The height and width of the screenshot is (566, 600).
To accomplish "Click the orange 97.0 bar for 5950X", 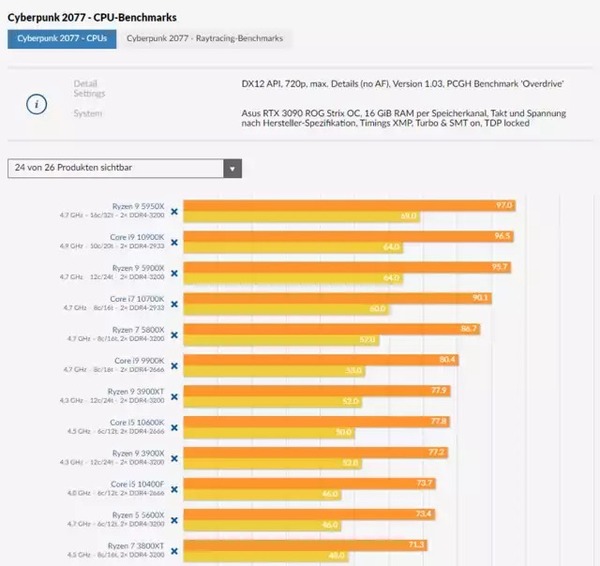I will 349,206.
